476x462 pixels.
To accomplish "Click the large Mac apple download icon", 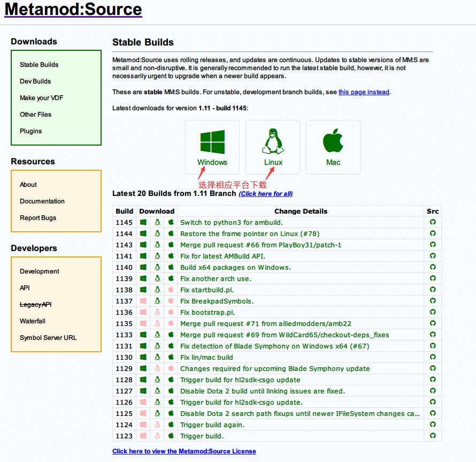I will (333, 142).
